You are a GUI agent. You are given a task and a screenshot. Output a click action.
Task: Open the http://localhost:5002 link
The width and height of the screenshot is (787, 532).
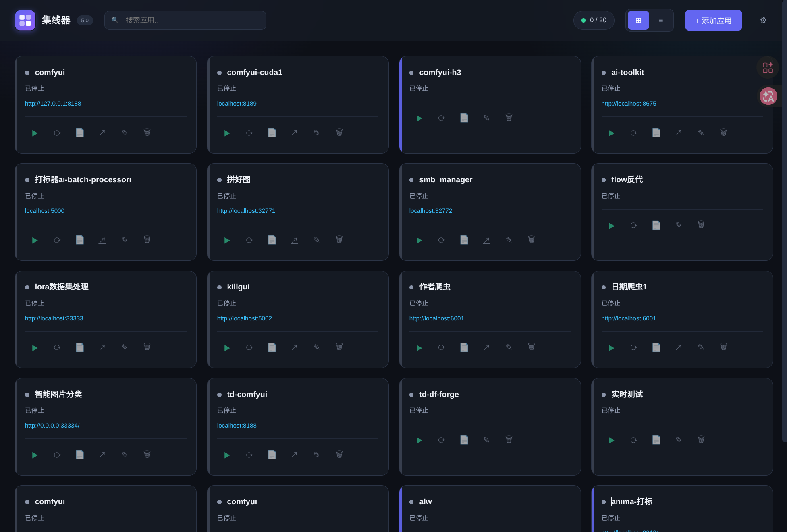pos(244,318)
